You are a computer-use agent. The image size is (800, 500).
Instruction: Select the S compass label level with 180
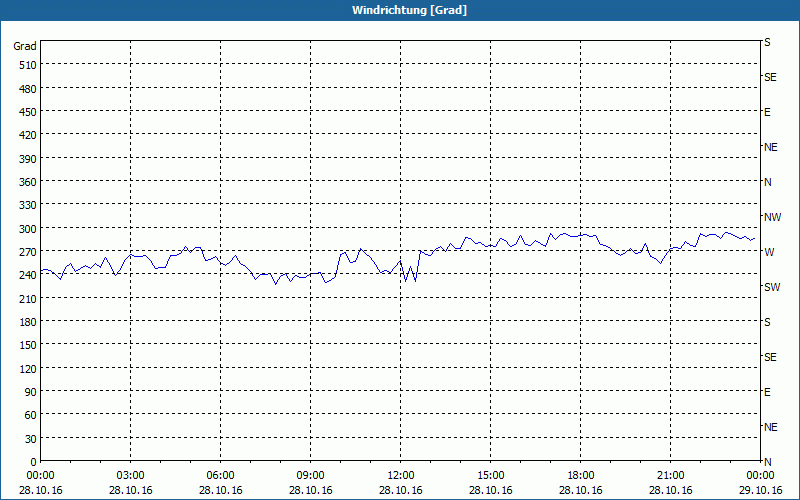click(x=767, y=322)
